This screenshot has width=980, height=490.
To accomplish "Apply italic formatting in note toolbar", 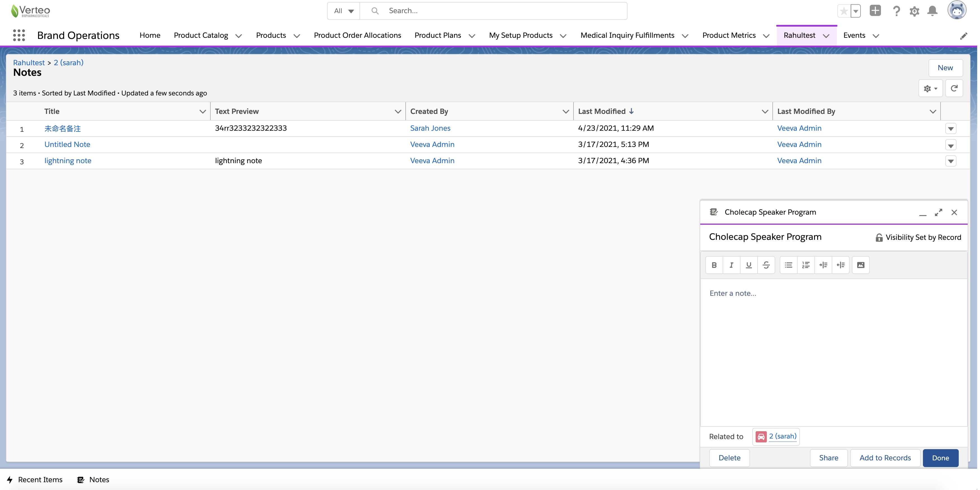I will click(731, 265).
